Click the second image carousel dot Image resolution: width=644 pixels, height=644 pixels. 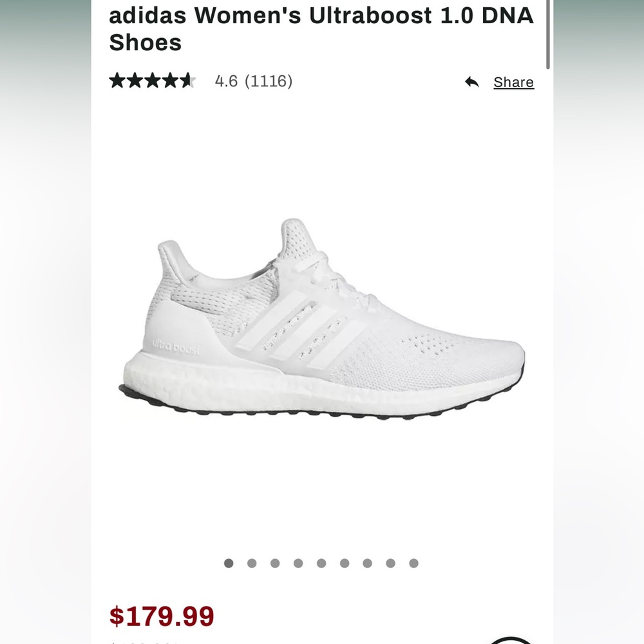click(x=252, y=563)
